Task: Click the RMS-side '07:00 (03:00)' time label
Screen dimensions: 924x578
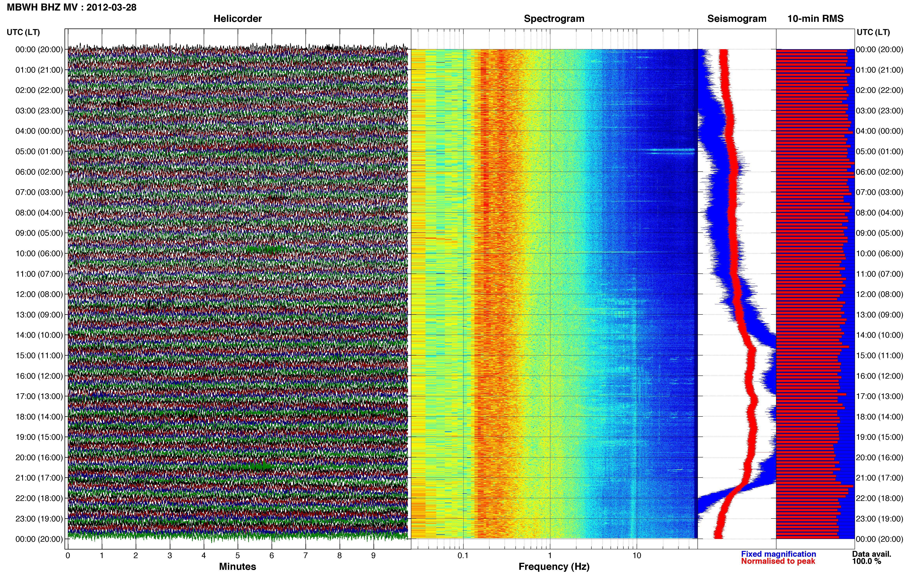Action: click(x=879, y=192)
